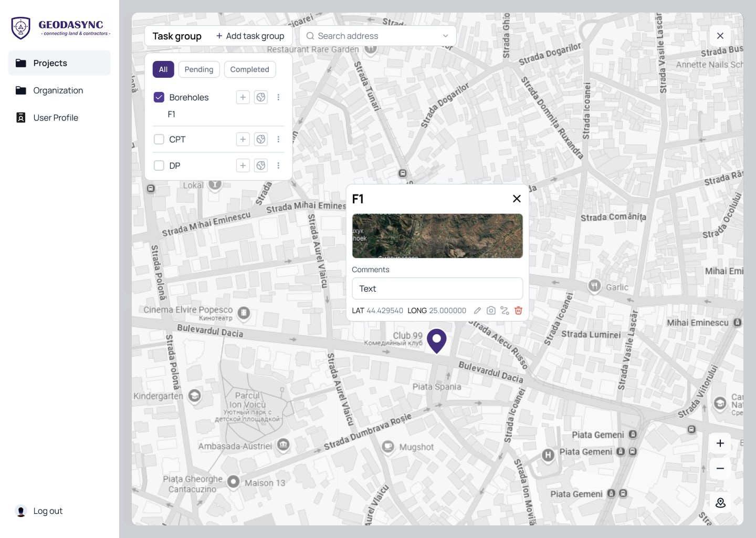This screenshot has height=538, width=756.
Task: Click the Comments text field in F1 popup
Action: pyautogui.click(x=437, y=288)
